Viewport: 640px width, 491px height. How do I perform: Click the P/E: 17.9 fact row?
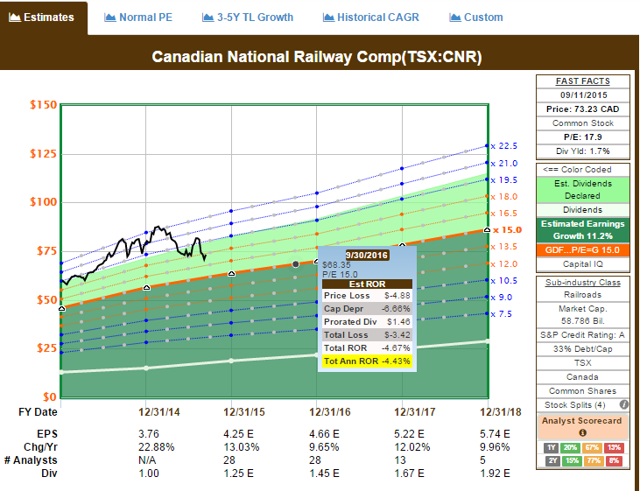pos(583,137)
